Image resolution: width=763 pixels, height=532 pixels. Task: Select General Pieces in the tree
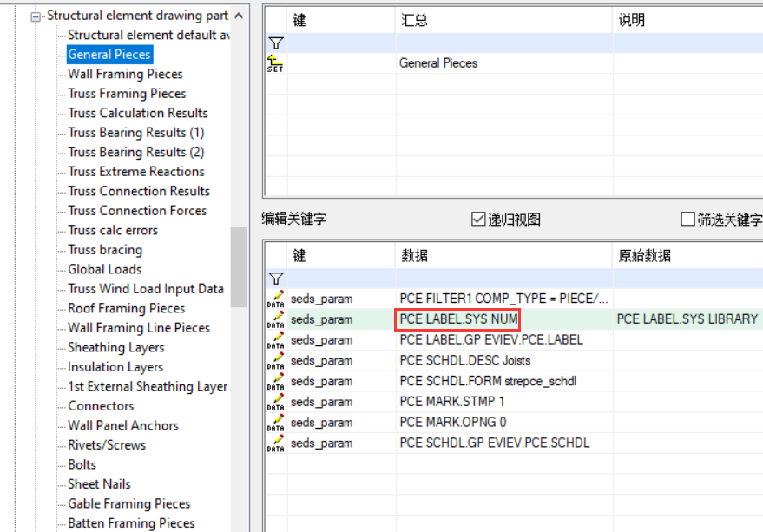click(109, 55)
